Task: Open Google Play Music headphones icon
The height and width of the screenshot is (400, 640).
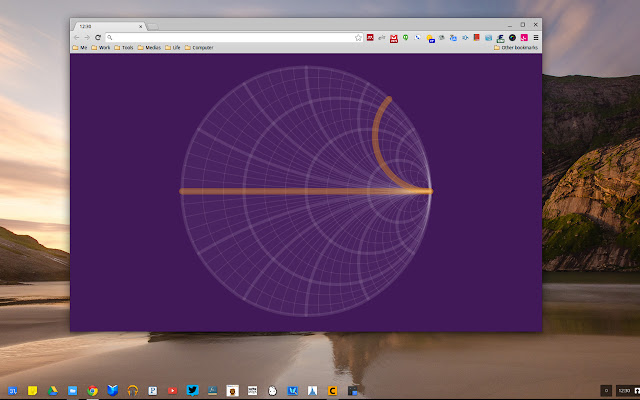Action: (x=132, y=391)
